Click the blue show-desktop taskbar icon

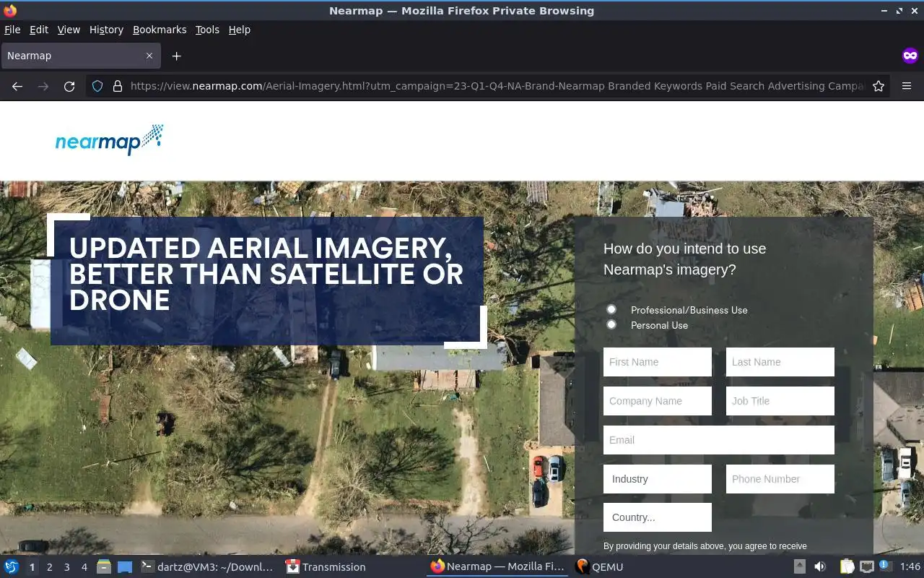[x=125, y=567]
